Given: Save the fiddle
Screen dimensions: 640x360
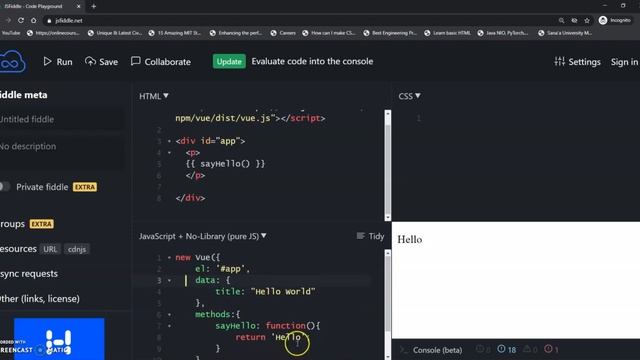Looking at the screenshot, I should (101, 62).
